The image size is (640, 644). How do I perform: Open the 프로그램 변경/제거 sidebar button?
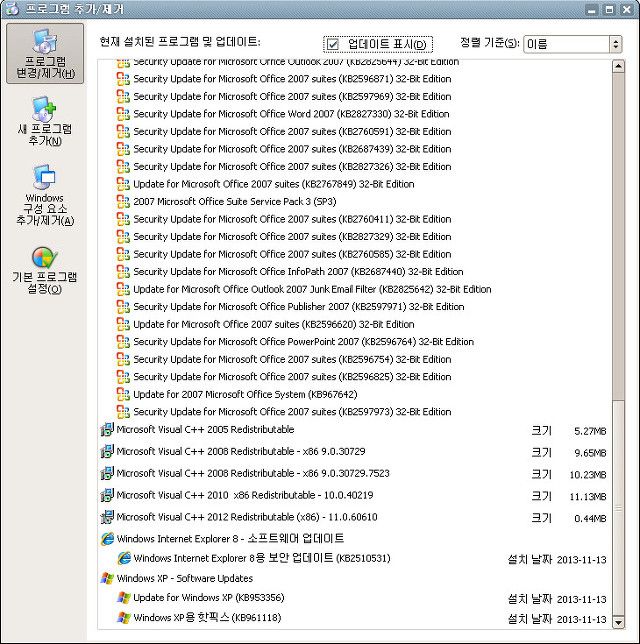[45, 53]
